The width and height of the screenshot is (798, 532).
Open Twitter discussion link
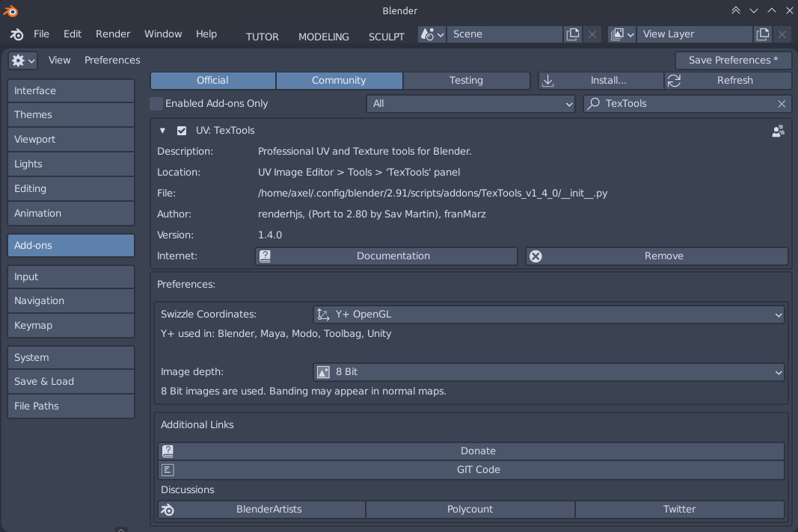pos(679,509)
